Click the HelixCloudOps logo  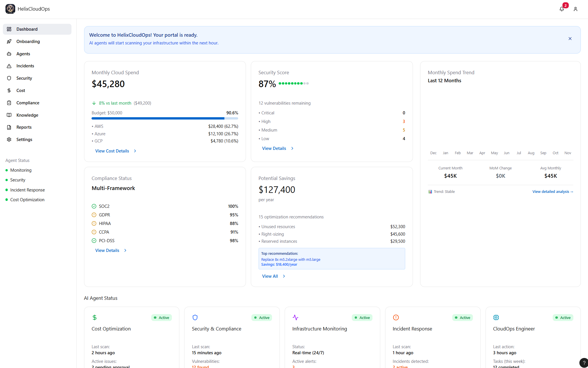10,9
